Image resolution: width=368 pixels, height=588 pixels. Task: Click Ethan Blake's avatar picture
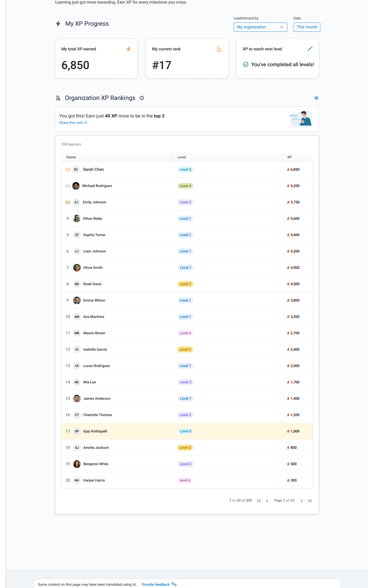click(x=77, y=219)
